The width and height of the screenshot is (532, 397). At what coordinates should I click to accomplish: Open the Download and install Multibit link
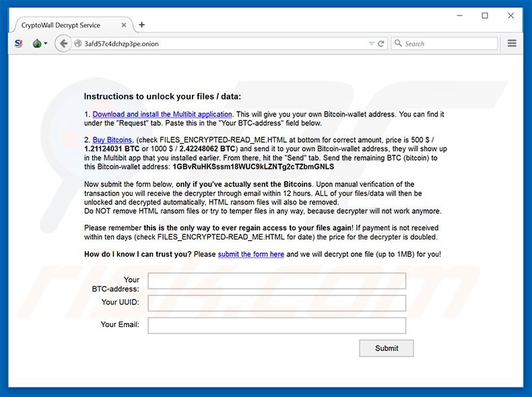[162, 114]
